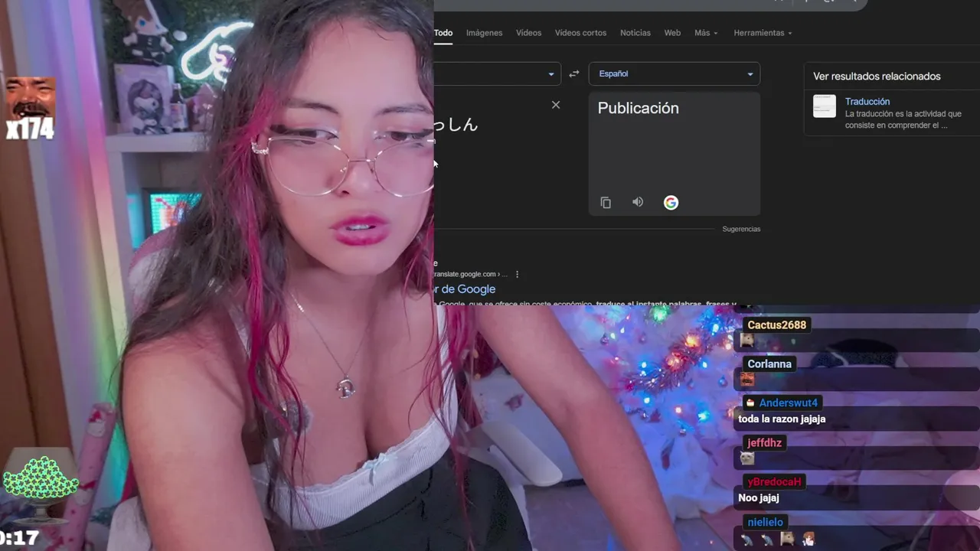
Task: Open the Videos search tab
Action: (x=528, y=33)
